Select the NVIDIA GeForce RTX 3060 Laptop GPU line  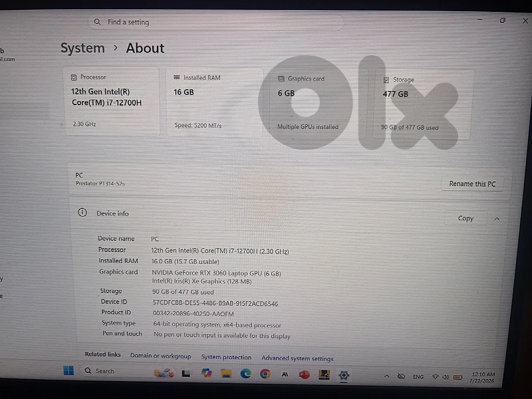pyautogui.click(x=216, y=273)
